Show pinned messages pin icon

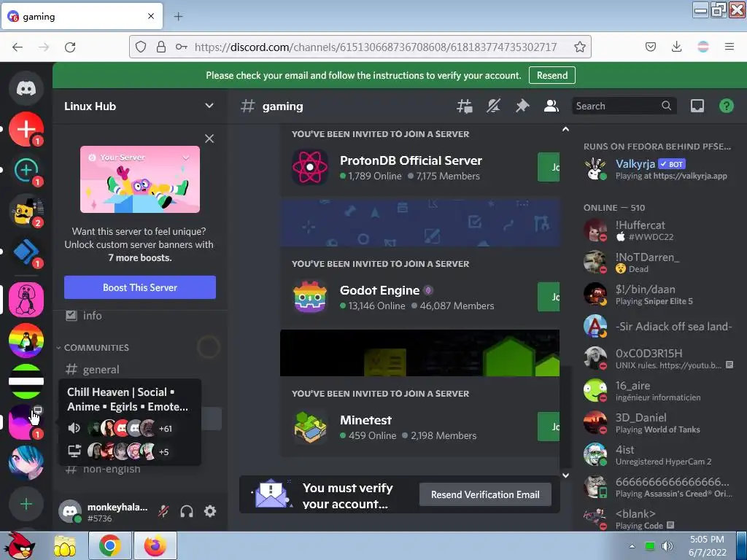click(522, 106)
